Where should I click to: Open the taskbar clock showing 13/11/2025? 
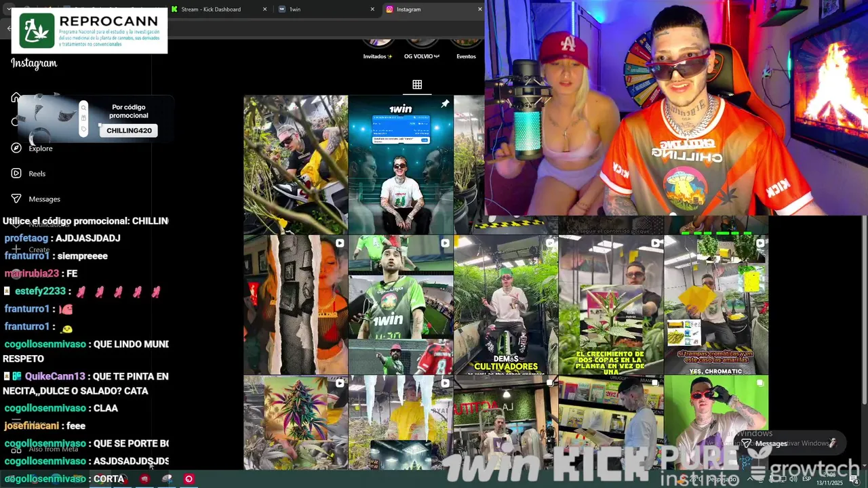(829, 479)
